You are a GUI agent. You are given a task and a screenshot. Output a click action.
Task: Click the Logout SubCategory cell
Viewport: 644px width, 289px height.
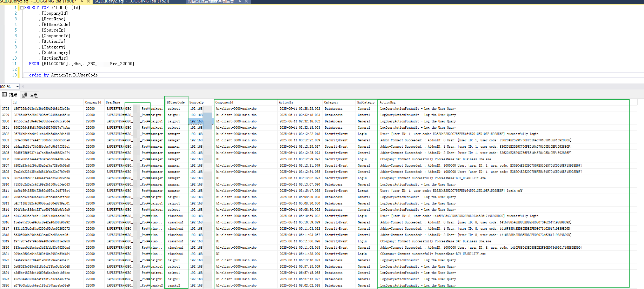[x=366, y=191]
